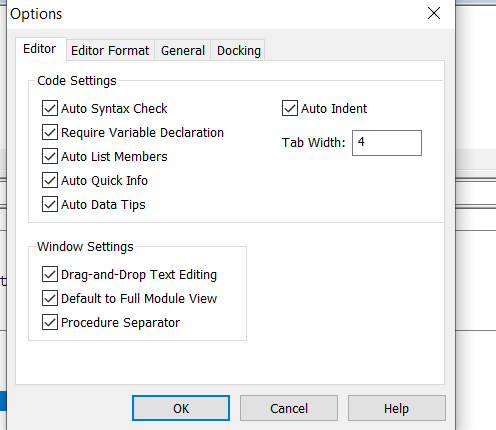The image size is (496, 430).
Task: Click the Procedure Separator label text
Action: click(120, 323)
